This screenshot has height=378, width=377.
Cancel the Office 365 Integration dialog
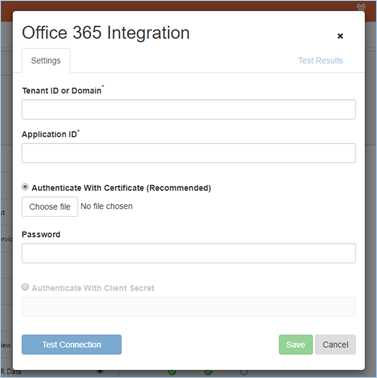pyautogui.click(x=335, y=345)
